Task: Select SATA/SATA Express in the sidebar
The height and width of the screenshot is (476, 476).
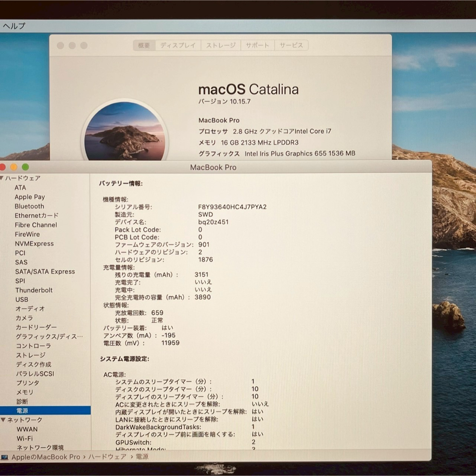Action: tap(45, 271)
